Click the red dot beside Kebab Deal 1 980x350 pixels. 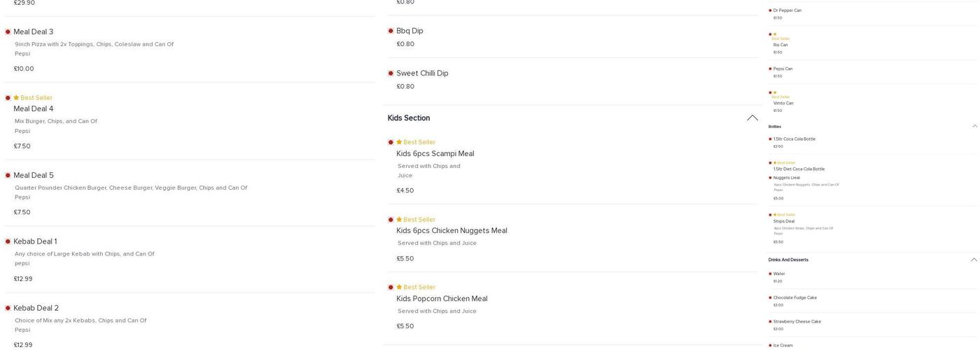point(8,242)
